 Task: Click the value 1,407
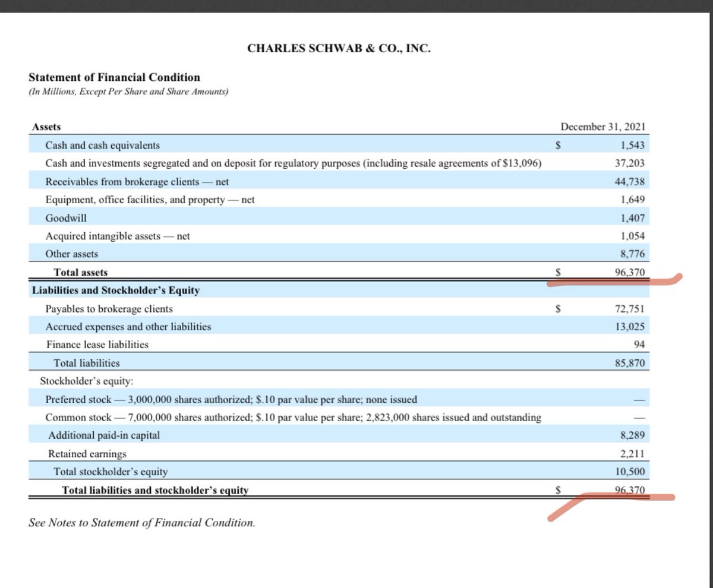[632, 218]
